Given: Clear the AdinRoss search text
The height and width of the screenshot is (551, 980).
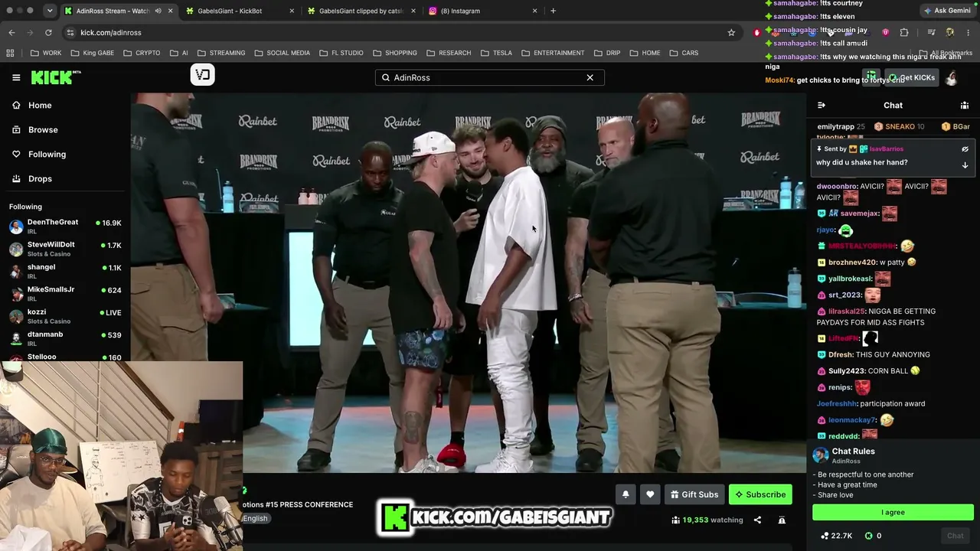Looking at the screenshot, I should [590, 77].
